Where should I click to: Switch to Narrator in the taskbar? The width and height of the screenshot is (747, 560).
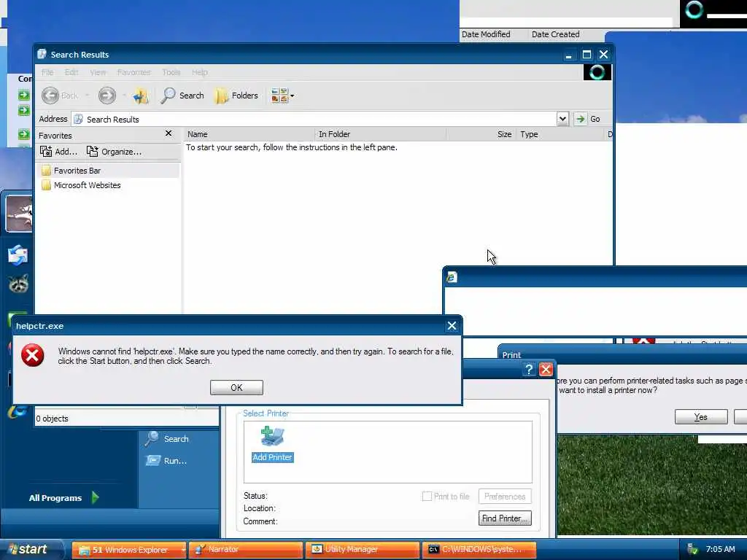246,550
